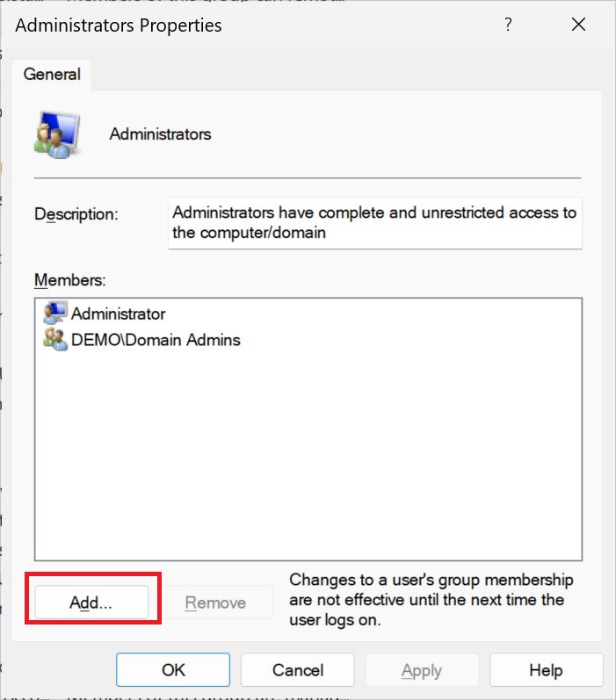The image size is (616, 700).
Task: Click the greyed-out Remove button
Action: pos(216,603)
